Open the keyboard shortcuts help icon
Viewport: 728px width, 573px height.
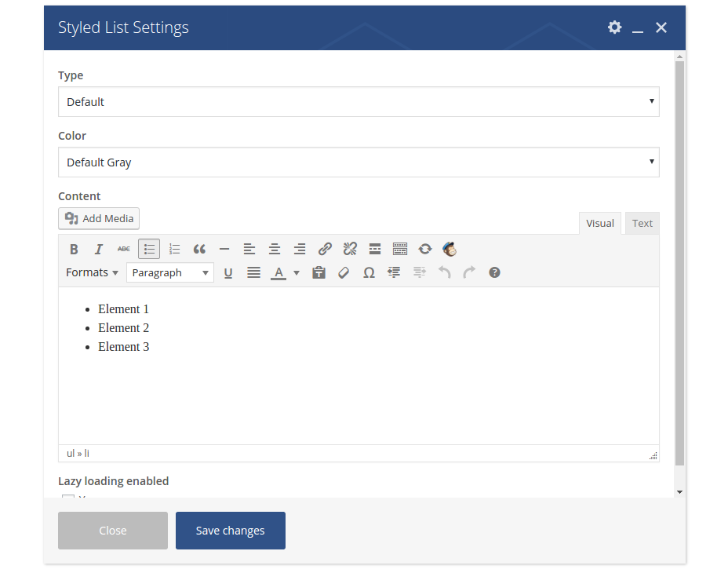[494, 273]
